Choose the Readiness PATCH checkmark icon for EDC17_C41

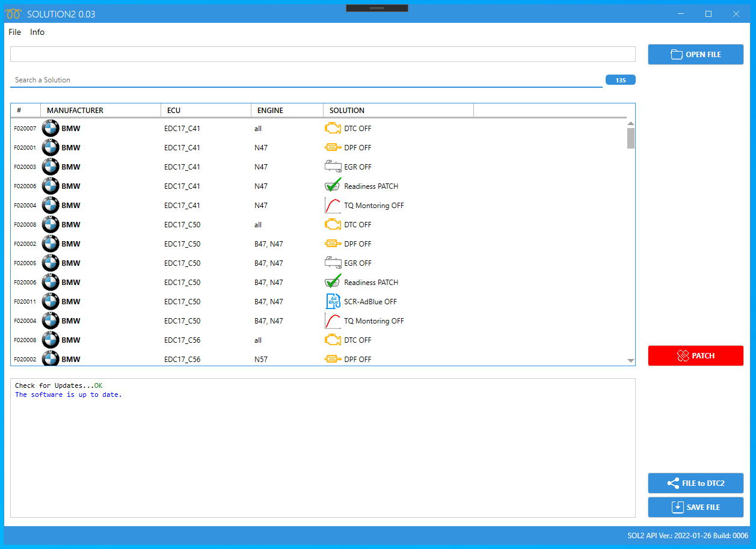point(333,185)
